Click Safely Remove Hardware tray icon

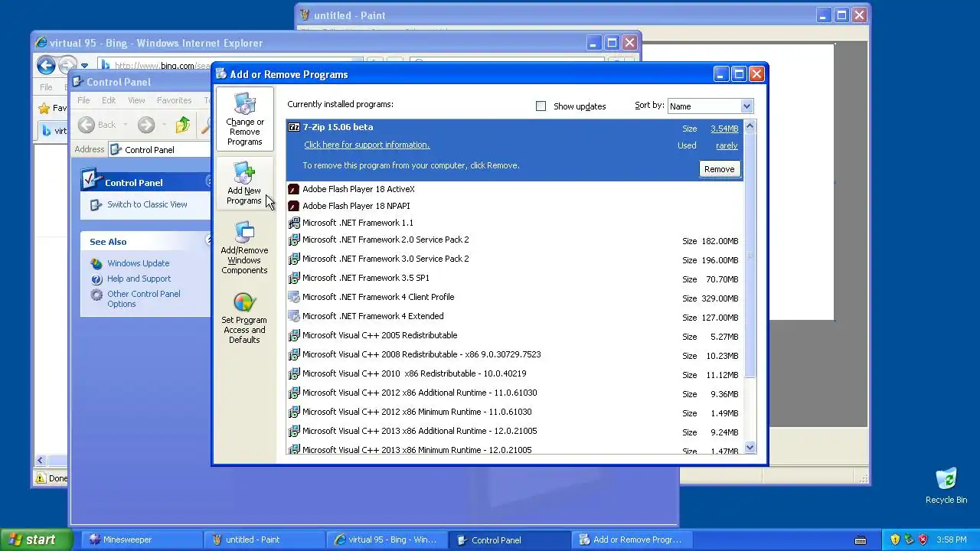point(909,540)
